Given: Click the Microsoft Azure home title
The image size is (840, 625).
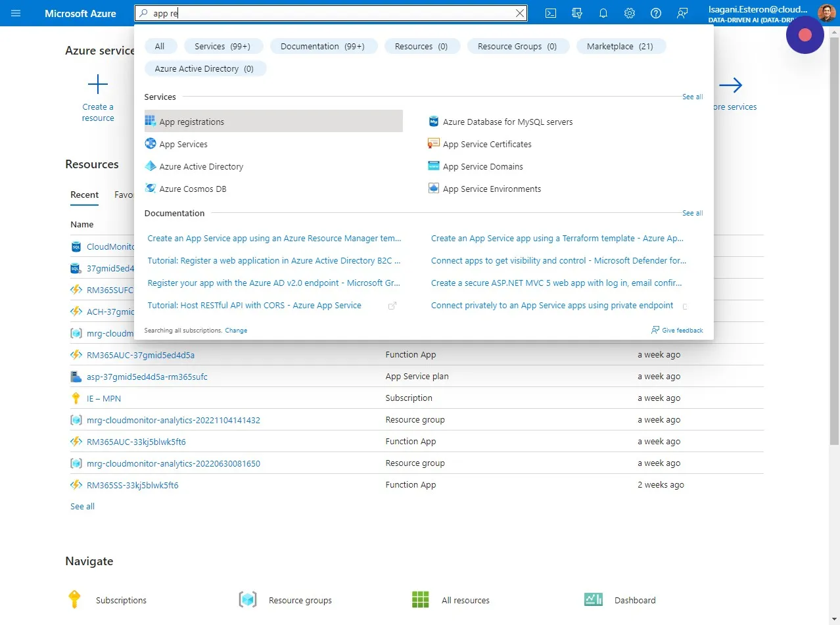Looking at the screenshot, I should tap(80, 13).
